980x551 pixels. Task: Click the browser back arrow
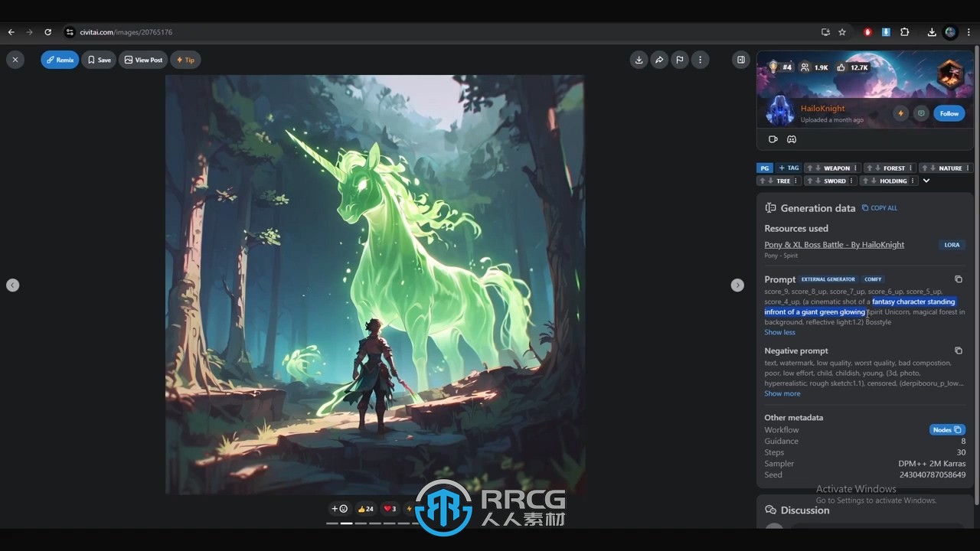click(11, 32)
